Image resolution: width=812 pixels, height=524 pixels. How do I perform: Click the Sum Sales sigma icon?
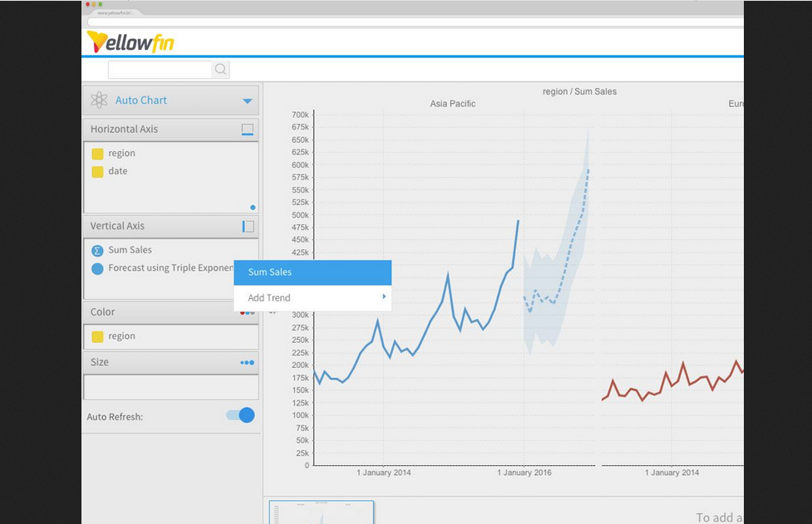tap(97, 250)
